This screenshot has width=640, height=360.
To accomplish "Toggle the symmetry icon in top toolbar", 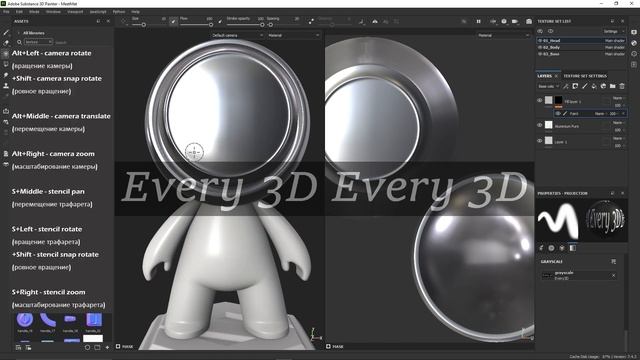I will pos(375,21).
